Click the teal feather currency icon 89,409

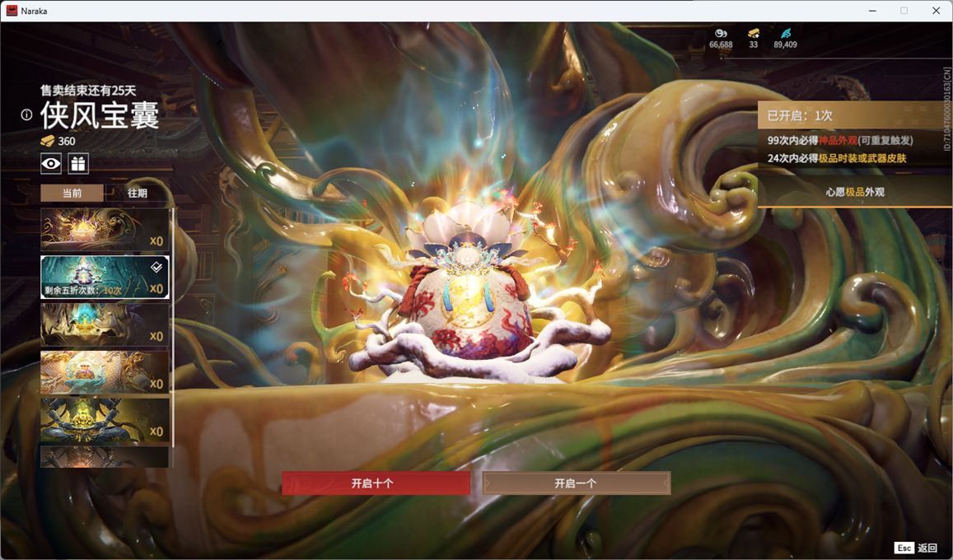[786, 34]
